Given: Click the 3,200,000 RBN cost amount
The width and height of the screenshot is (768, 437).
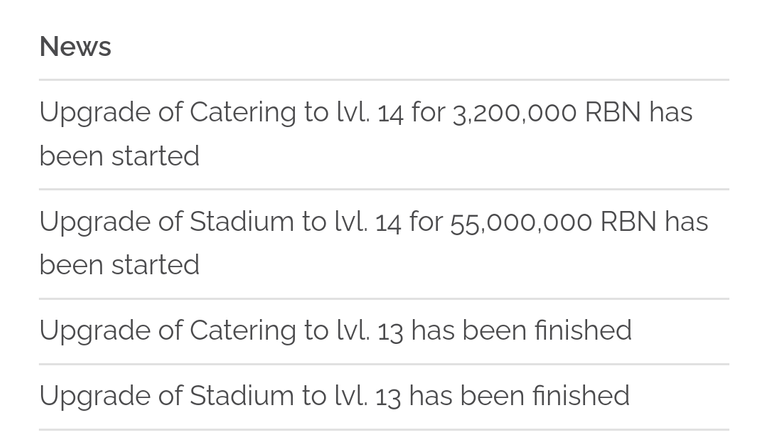Looking at the screenshot, I should 547,113.
